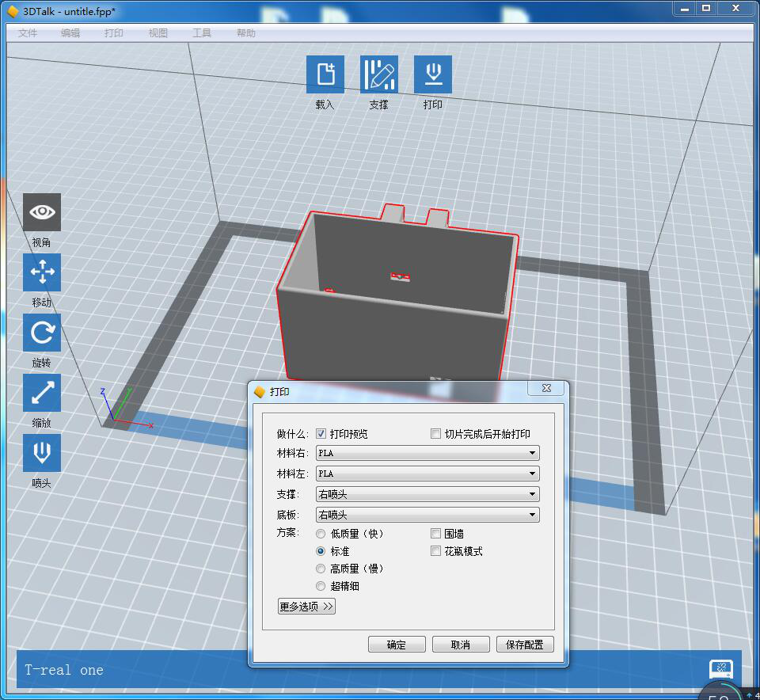Enable the 花瓶模式 vase mode checkbox

click(435, 551)
